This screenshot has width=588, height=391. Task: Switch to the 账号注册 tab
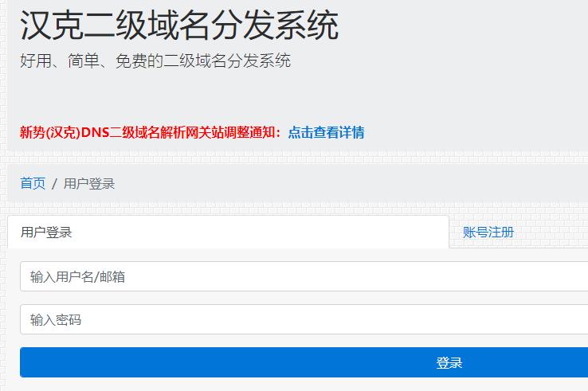(x=488, y=232)
